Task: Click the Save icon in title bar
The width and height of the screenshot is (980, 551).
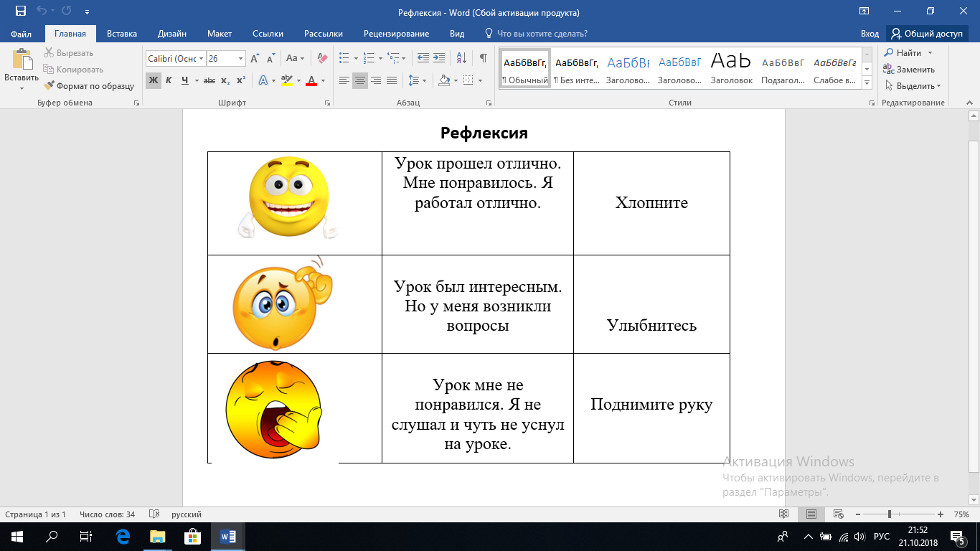Action: (x=20, y=11)
